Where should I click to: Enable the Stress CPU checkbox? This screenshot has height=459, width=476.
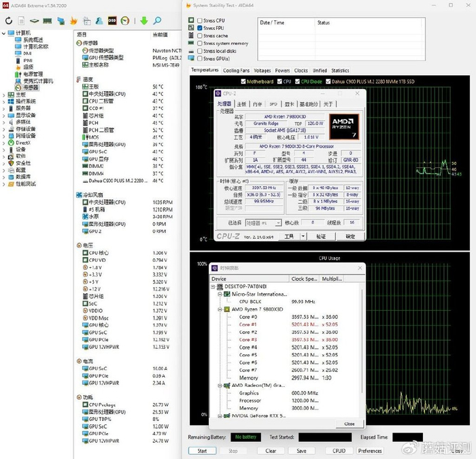199,20
